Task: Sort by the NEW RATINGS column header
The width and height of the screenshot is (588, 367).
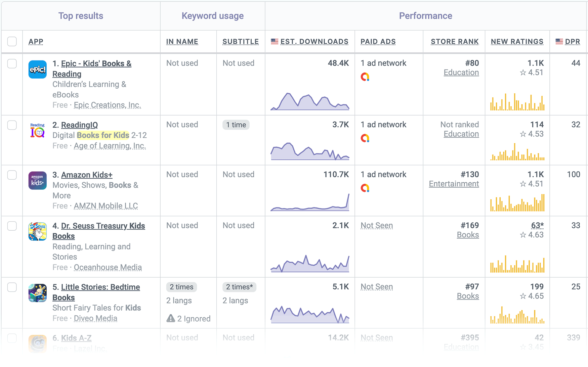Action: (517, 42)
